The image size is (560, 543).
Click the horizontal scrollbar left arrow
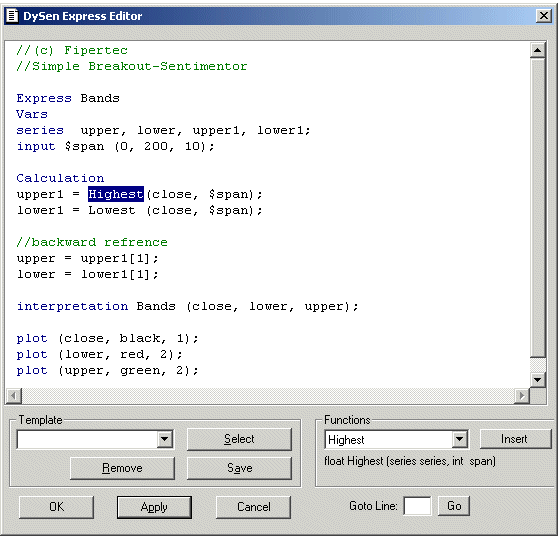pyautogui.click(x=14, y=396)
